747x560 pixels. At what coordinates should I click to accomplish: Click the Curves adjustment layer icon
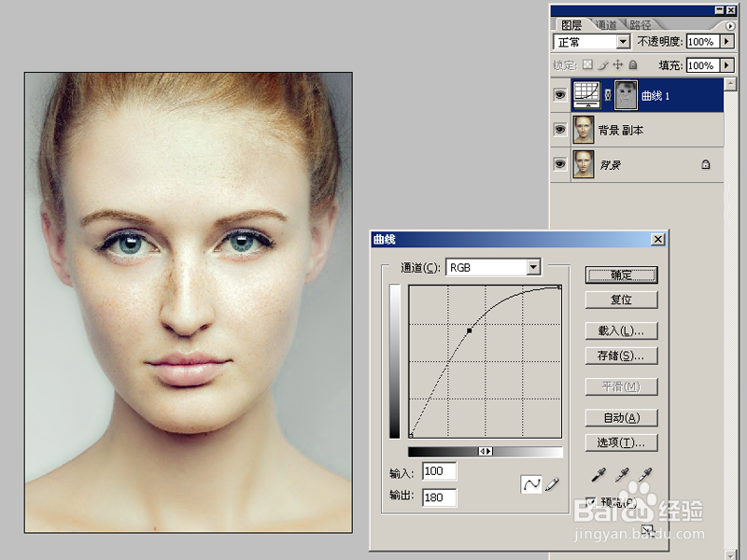(586, 95)
